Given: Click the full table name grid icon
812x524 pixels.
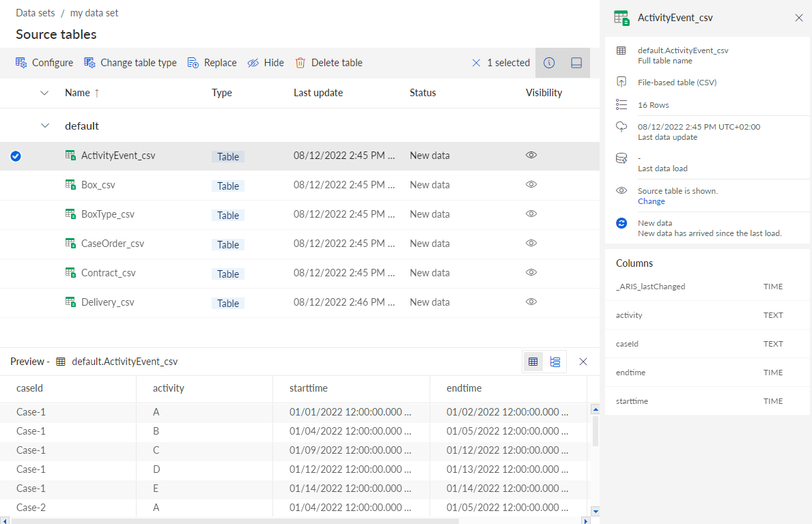Looking at the screenshot, I should pos(621,50).
